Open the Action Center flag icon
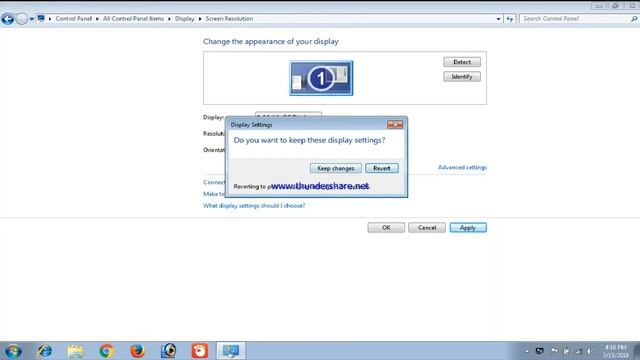Image resolution: width=640 pixels, height=360 pixels. point(554,351)
